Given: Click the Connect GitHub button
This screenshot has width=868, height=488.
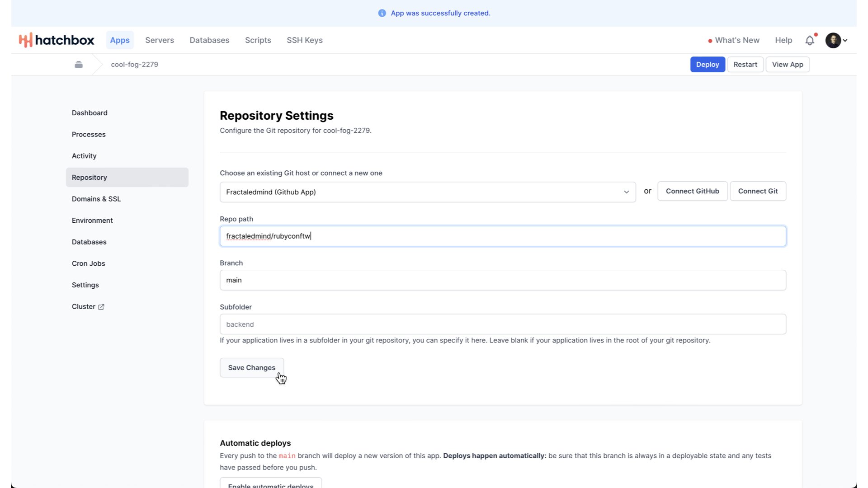Looking at the screenshot, I should pyautogui.click(x=692, y=191).
